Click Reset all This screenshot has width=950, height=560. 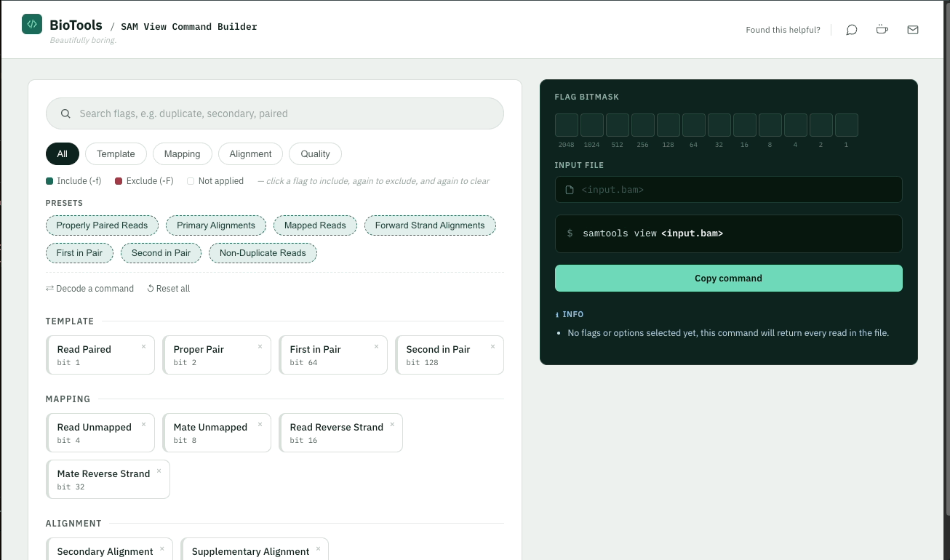coord(168,289)
